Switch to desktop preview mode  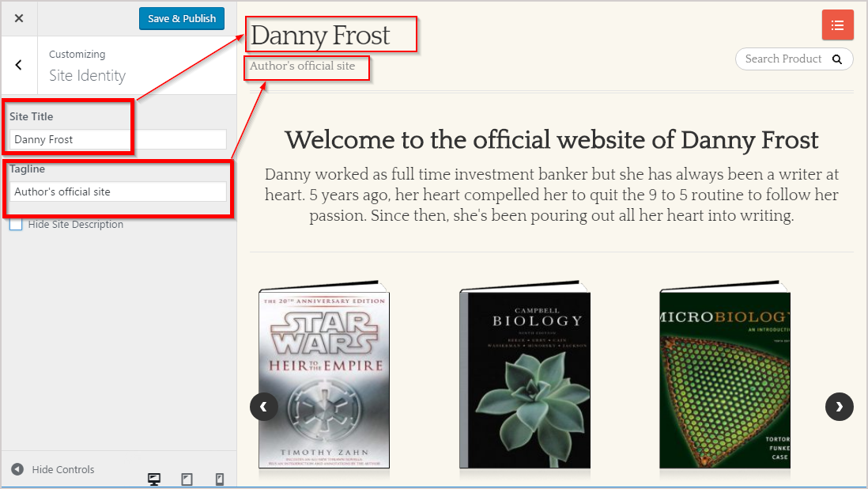154,479
